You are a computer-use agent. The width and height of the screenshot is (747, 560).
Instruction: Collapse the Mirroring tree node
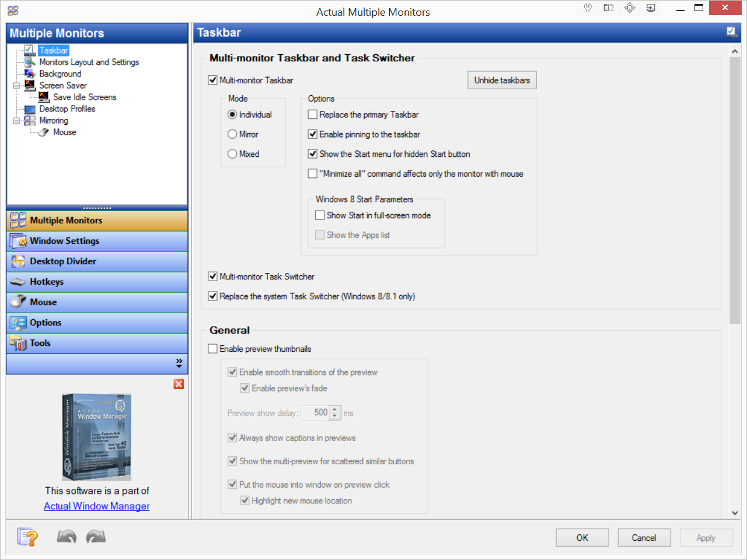[x=16, y=121]
